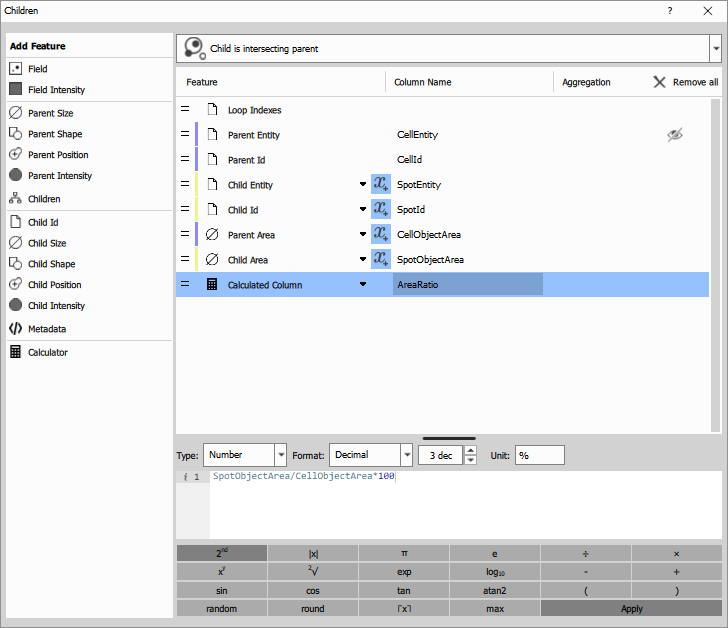Click the Field Intensity square icon
The height and width of the screenshot is (628, 728).
[x=15, y=89]
